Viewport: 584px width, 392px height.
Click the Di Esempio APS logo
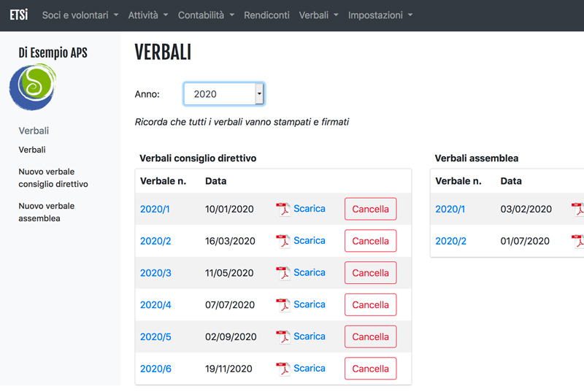click(33, 87)
